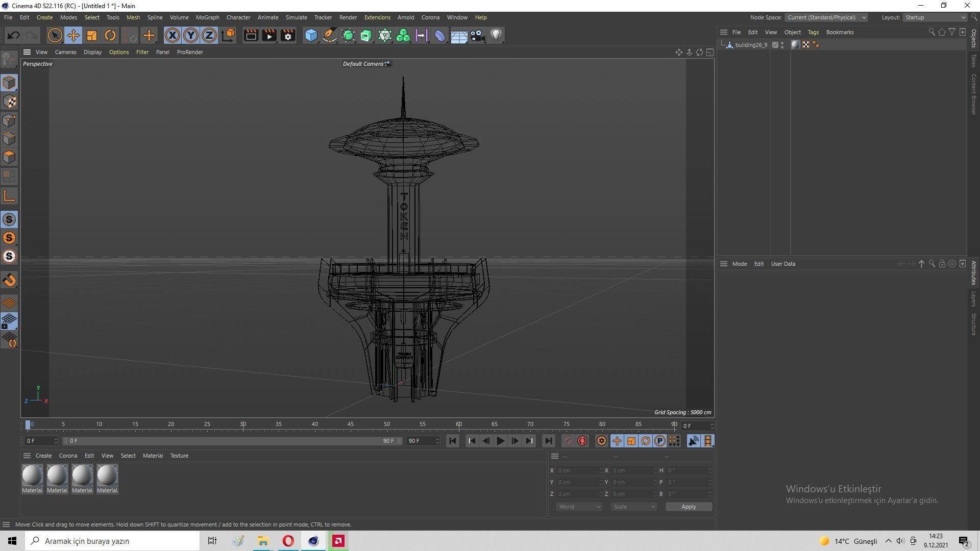
Task: Add a Camera object
Action: tap(477, 35)
